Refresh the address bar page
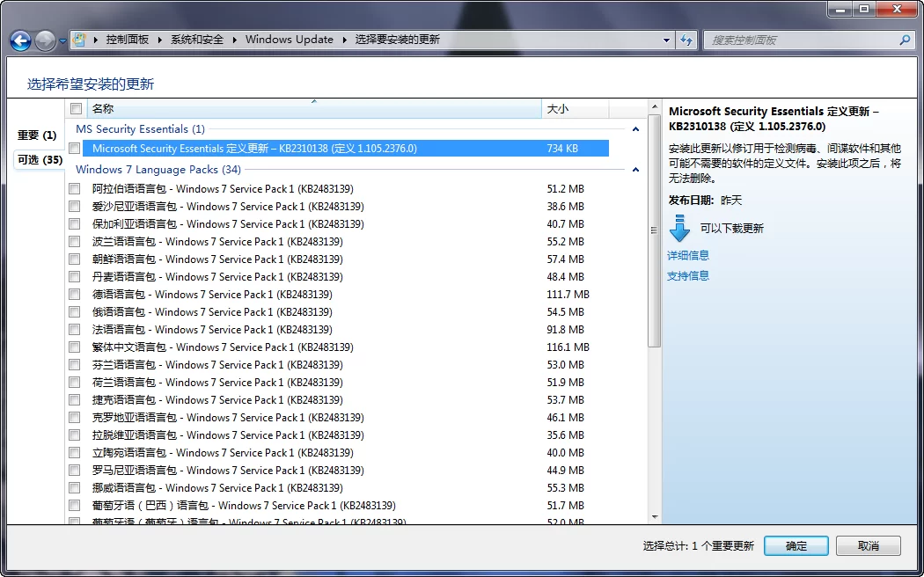This screenshot has height=577, width=924. pos(686,40)
